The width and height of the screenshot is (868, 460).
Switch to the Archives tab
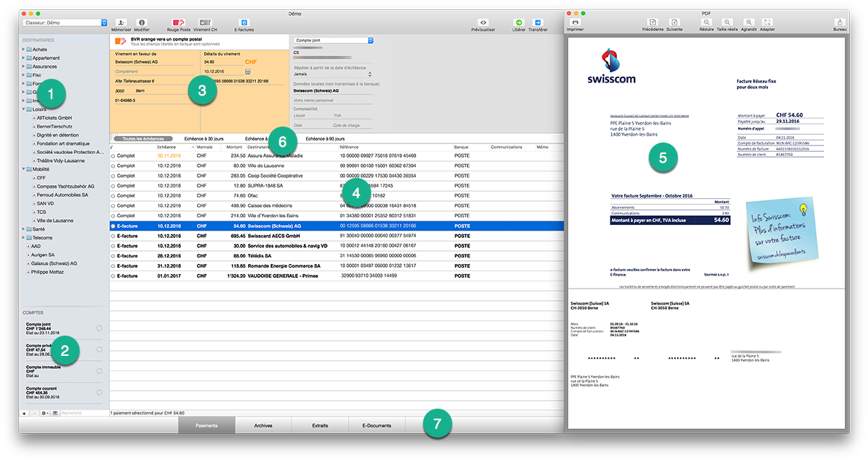point(263,426)
